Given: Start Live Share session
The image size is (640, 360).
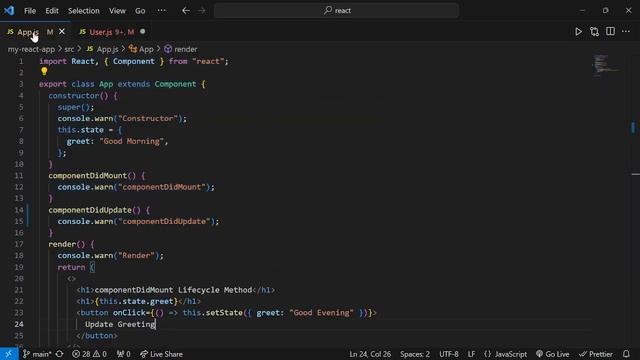Looking at the screenshot, I should click(161, 354).
